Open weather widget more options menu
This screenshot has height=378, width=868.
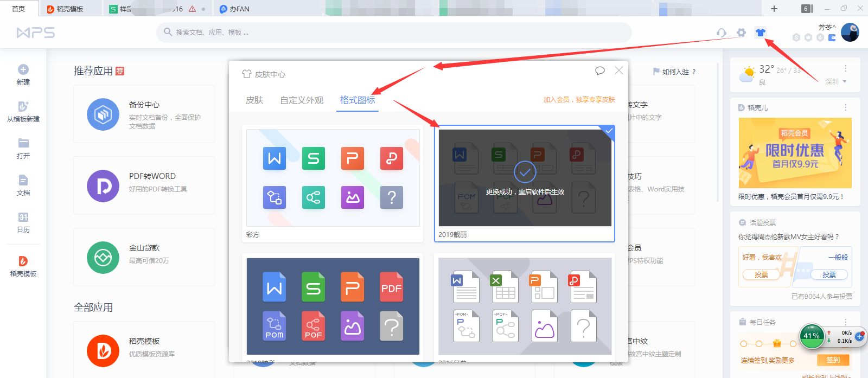(845, 68)
